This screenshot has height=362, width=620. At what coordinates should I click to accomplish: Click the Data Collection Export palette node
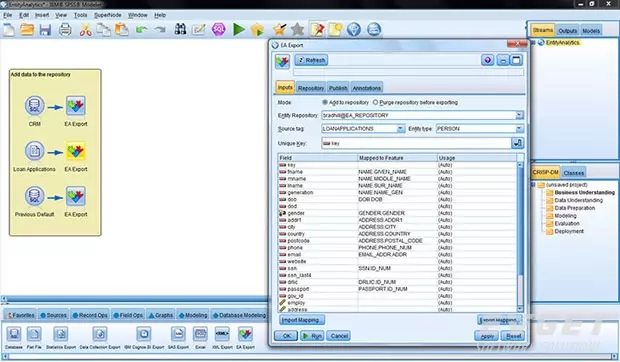(100, 334)
